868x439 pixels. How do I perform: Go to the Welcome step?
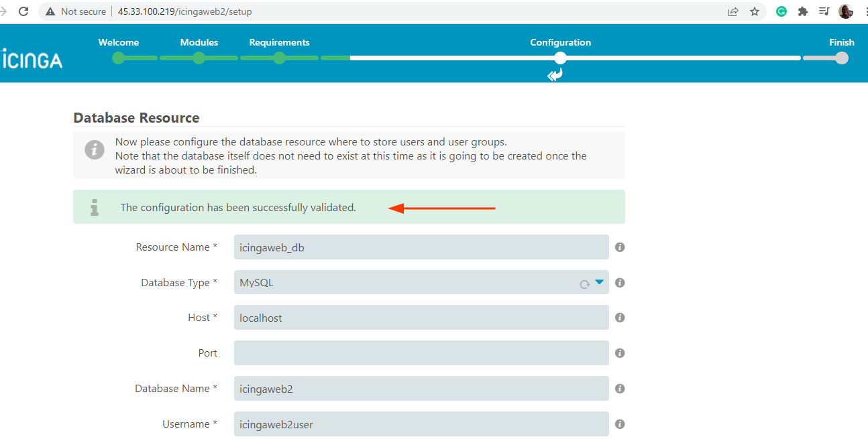(119, 58)
